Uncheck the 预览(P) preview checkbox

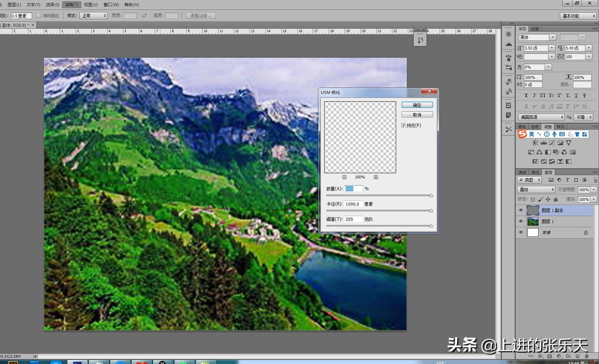click(x=403, y=125)
